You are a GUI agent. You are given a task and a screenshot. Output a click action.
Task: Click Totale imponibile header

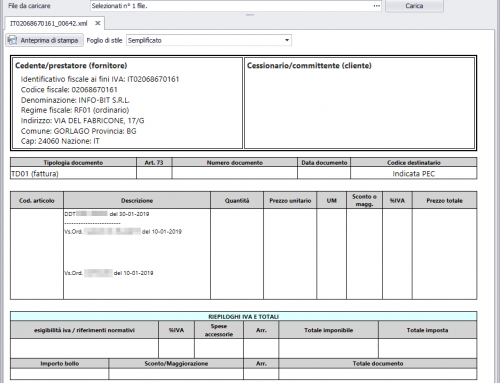click(328, 330)
